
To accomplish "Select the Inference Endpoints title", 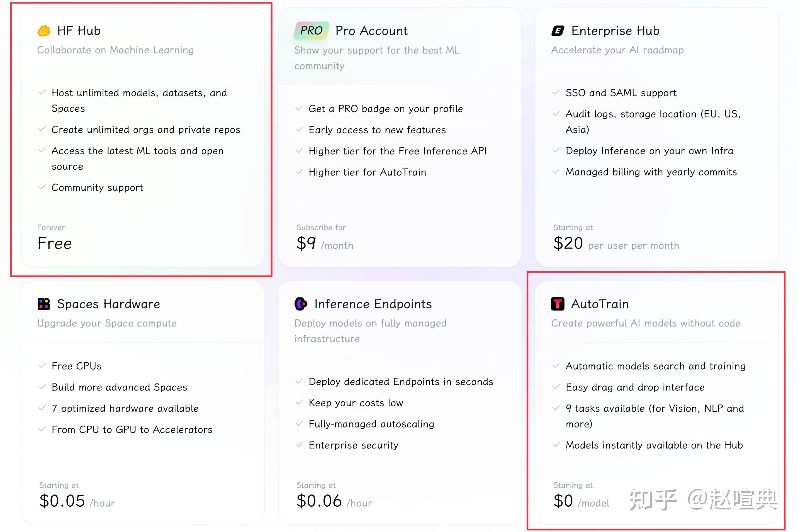I will point(373,304).
